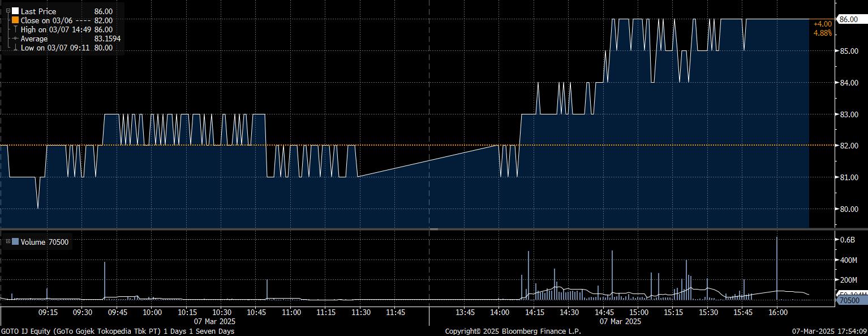Click the Volume series color swatch
868x336 pixels.
coord(15,242)
